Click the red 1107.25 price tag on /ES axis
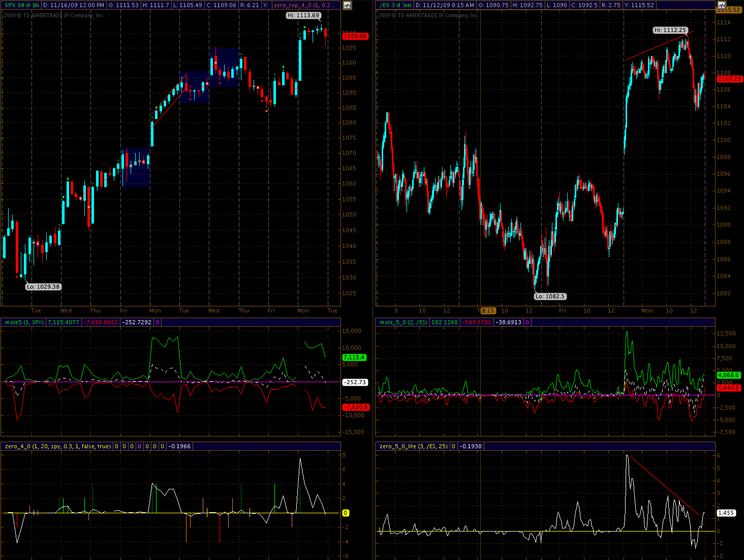 click(729, 79)
